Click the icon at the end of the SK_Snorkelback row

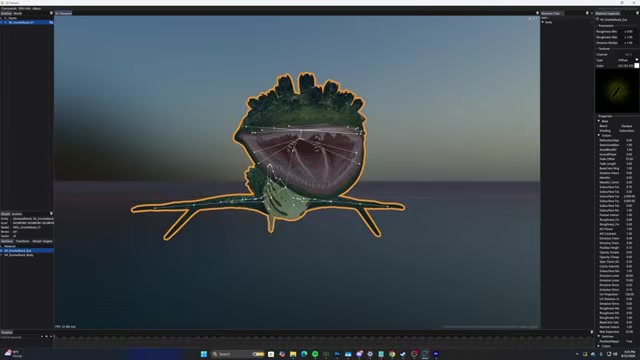51,22
